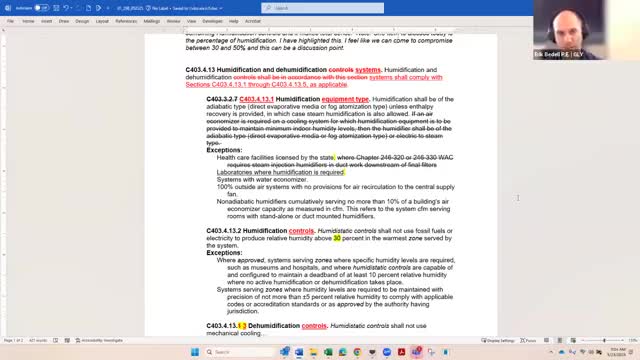640x360 pixels.
Task: Switch to Print Layout view
Action: pos(560,340)
